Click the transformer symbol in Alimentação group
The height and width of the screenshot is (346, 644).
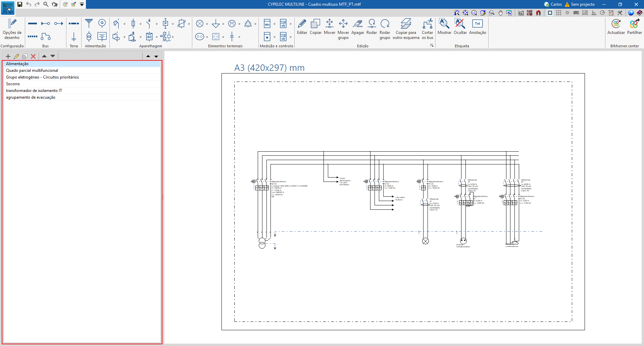(x=89, y=36)
